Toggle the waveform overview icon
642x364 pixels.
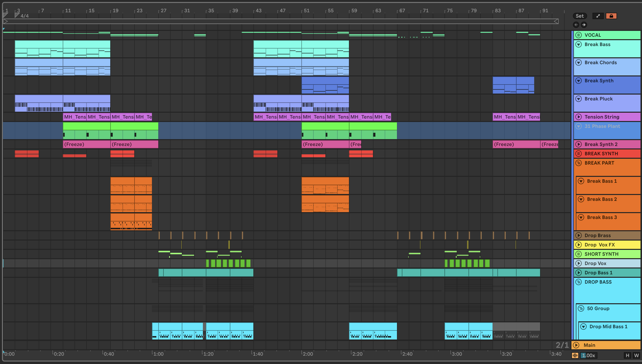575,355
